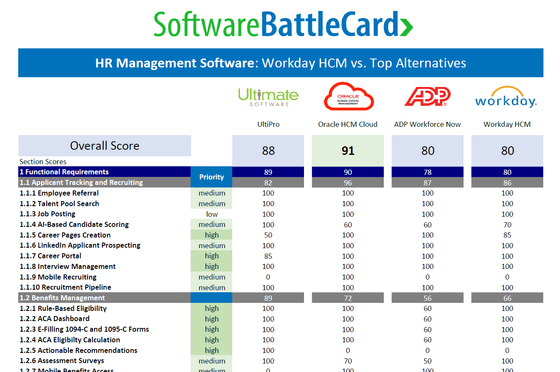
Task: Click the Ultimate Software logo
Action: [x=268, y=97]
